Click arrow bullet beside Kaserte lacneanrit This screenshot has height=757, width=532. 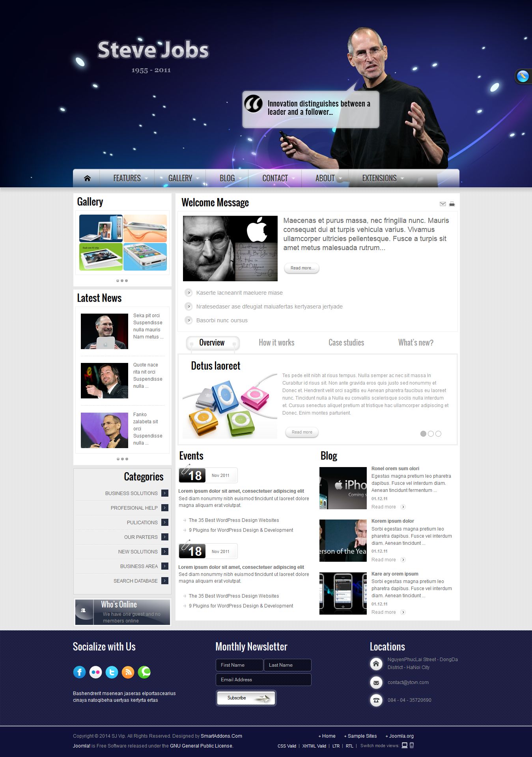189,293
